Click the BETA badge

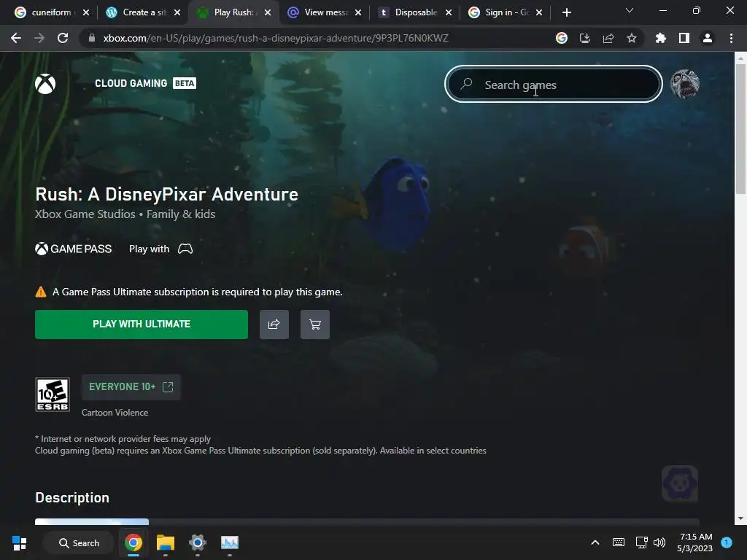(x=185, y=83)
